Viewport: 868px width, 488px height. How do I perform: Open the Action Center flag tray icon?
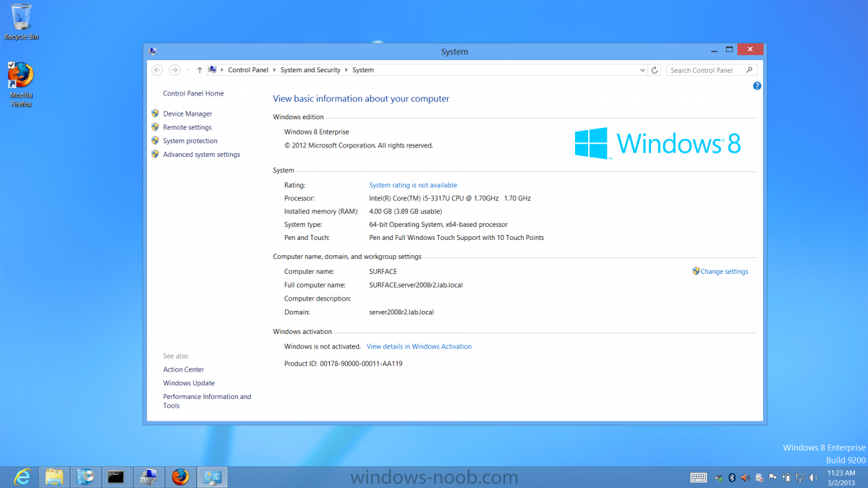tap(773, 477)
